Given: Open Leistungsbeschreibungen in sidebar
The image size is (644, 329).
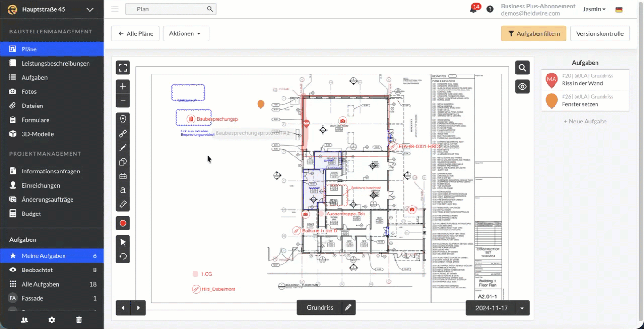Looking at the screenshot, I should pyautogui.click(x=56, y=63).
